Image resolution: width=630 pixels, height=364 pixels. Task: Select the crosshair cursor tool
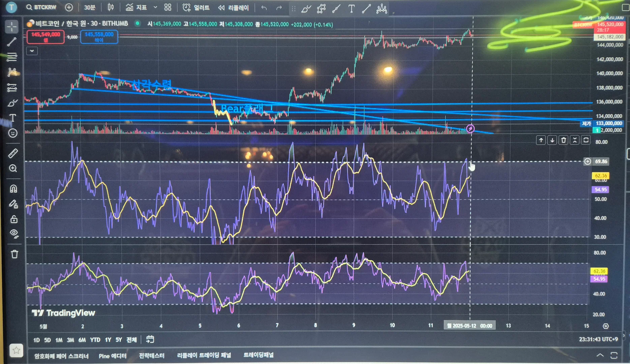12,27
